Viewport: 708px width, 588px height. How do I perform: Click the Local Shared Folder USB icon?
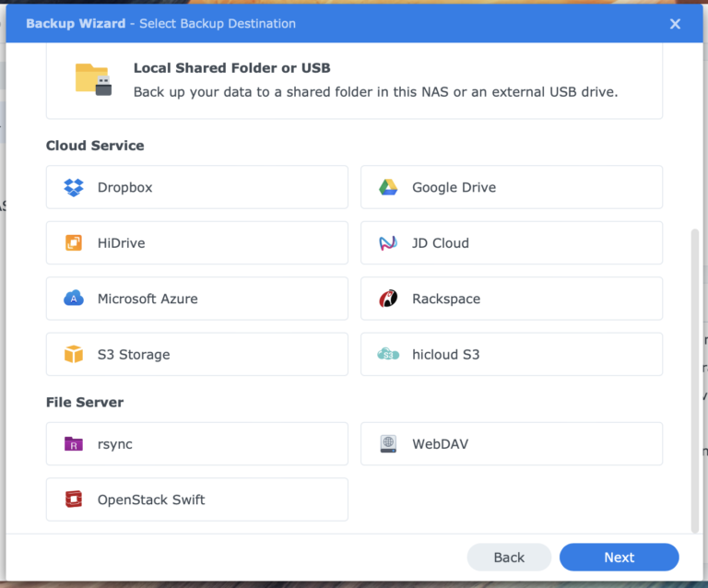93,79
